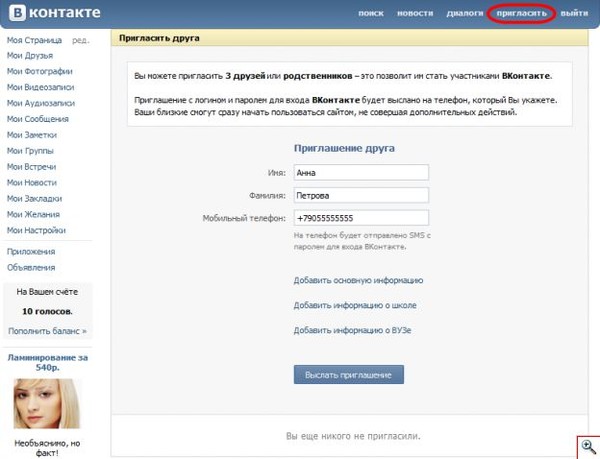Open Мои Настройки
600x459 pixels.
pyautogui.click(x=36, y=231)
